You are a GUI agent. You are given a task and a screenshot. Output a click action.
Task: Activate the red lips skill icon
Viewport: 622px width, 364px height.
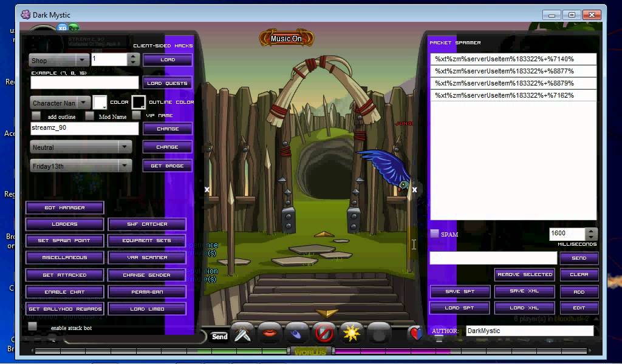(270, 334)
